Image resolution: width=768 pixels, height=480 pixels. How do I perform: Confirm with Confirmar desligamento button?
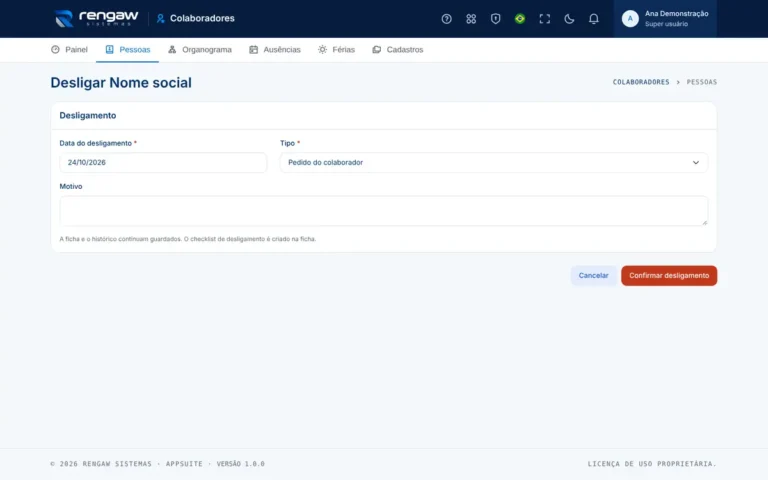pyautogui.click(x=669, y=275)
